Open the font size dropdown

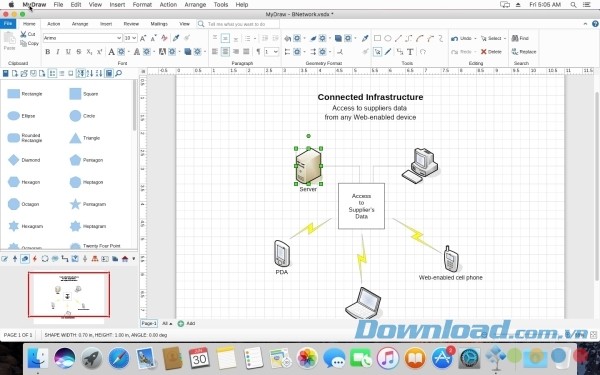134,38
